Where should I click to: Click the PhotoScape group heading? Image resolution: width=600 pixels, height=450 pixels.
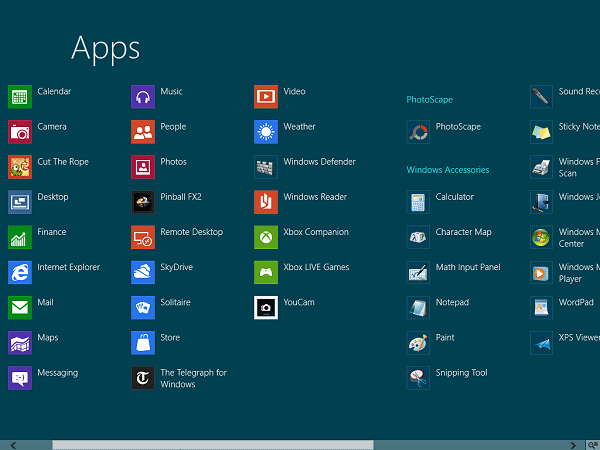[429, 100]
